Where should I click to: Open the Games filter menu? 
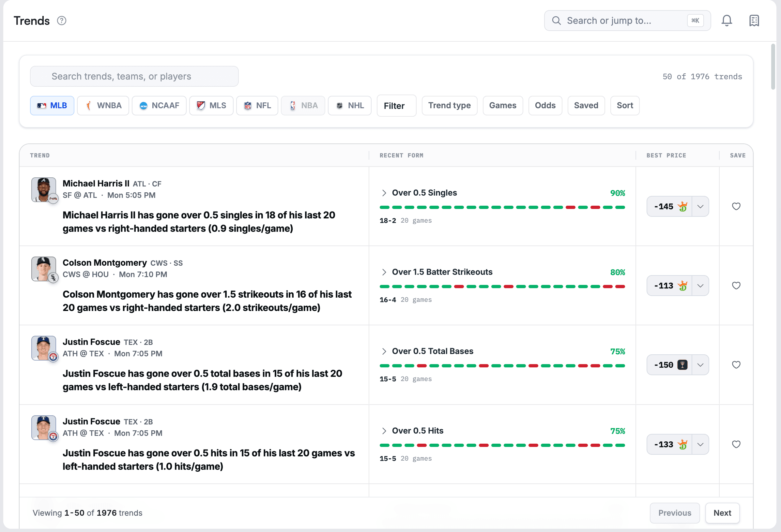point(503,106)
